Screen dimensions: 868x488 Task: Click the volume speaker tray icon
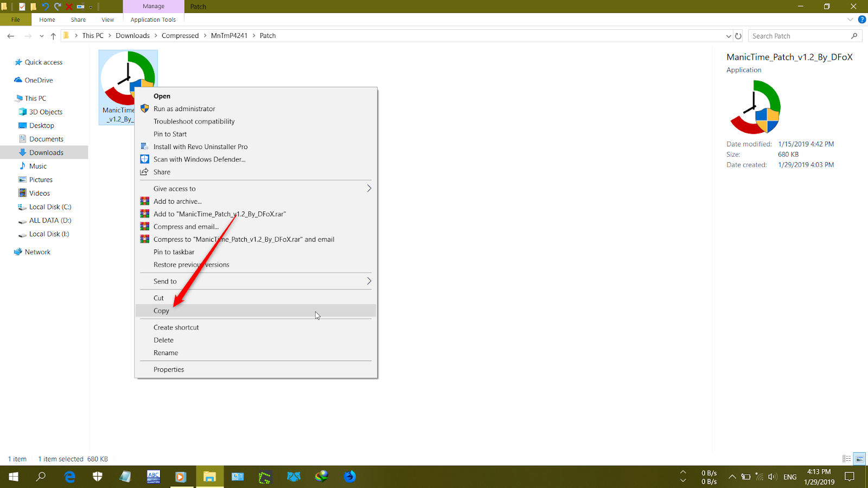coord(773,477)
